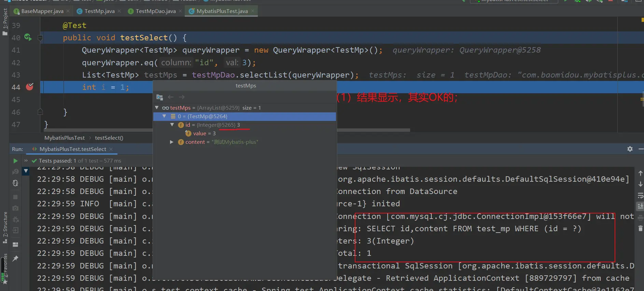Clear console output with trash icon
Screen dimensions: 644x291
pos(640,228)
